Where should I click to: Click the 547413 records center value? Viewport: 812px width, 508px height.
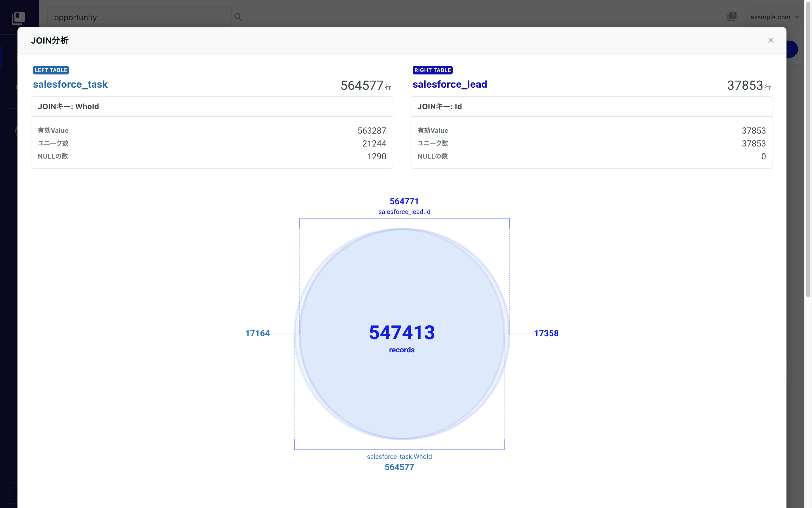(x=402, y=333)
